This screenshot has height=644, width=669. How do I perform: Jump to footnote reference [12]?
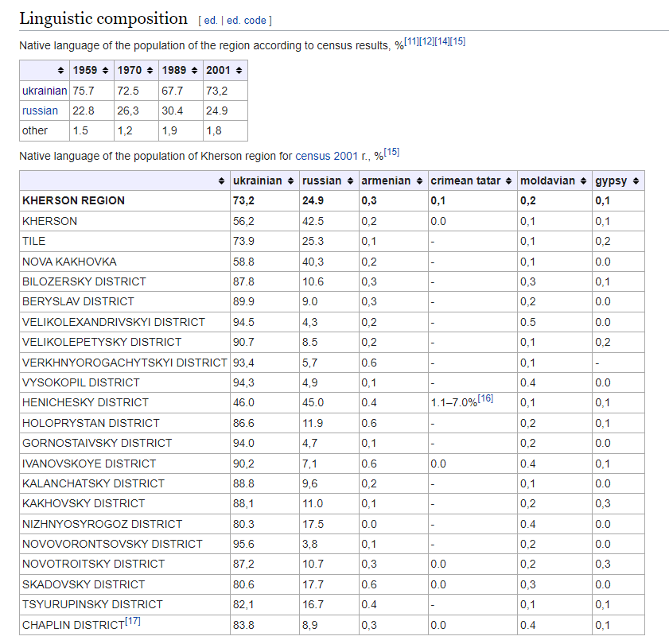pos(427,41)
